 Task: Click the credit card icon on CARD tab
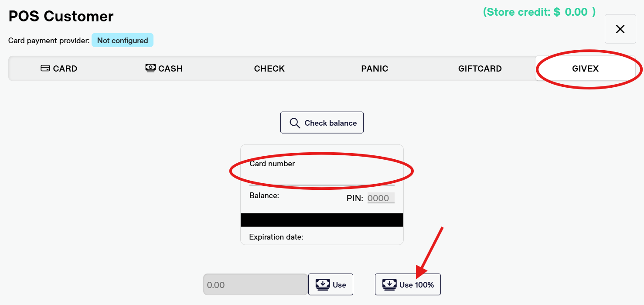point(45,69)
